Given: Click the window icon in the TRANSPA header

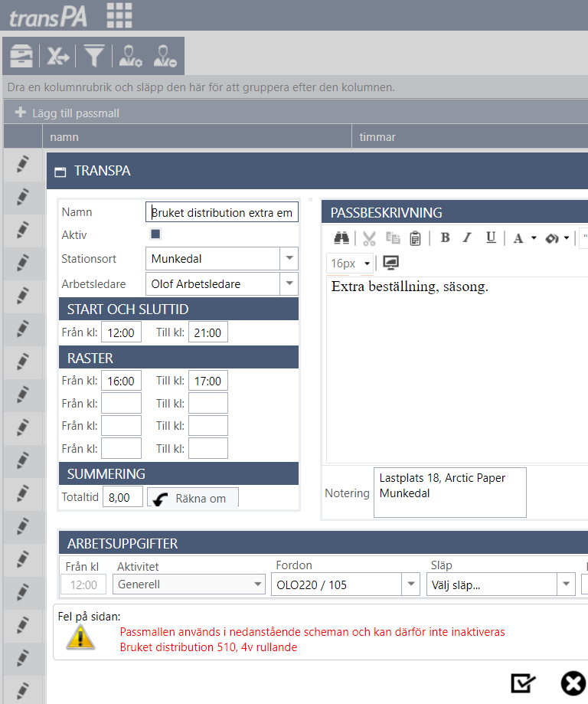Looking at the screenshot, I should pos(60,172).
